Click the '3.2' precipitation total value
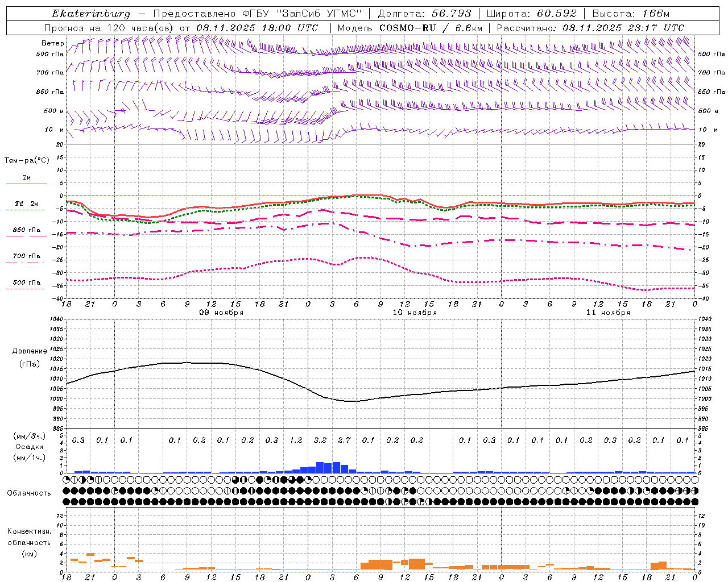728x582 pixels. pyautogui.click(x=320, y=440)
